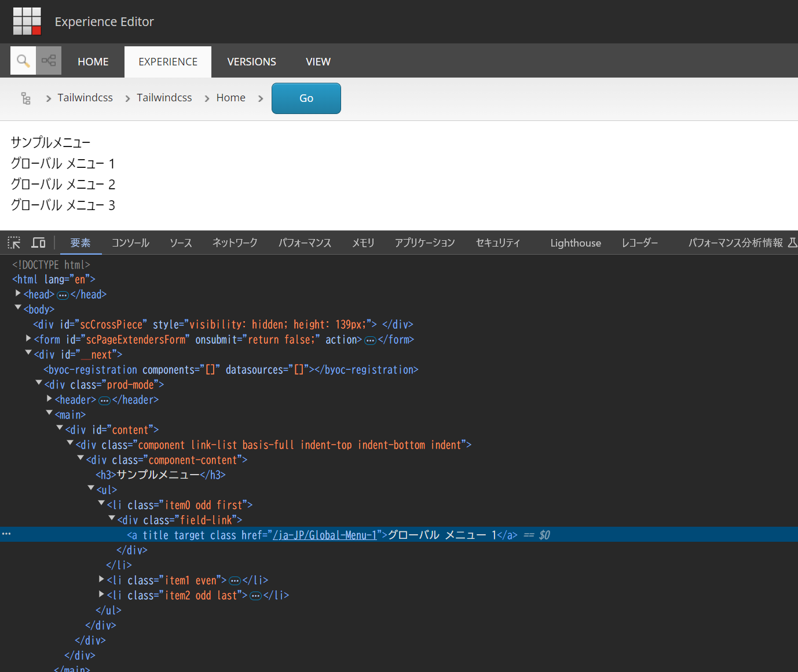Open the ソース DevTools tab
The width and height of the screenshot is (798, 672).
pyautogui.click(x=181, y=243)
